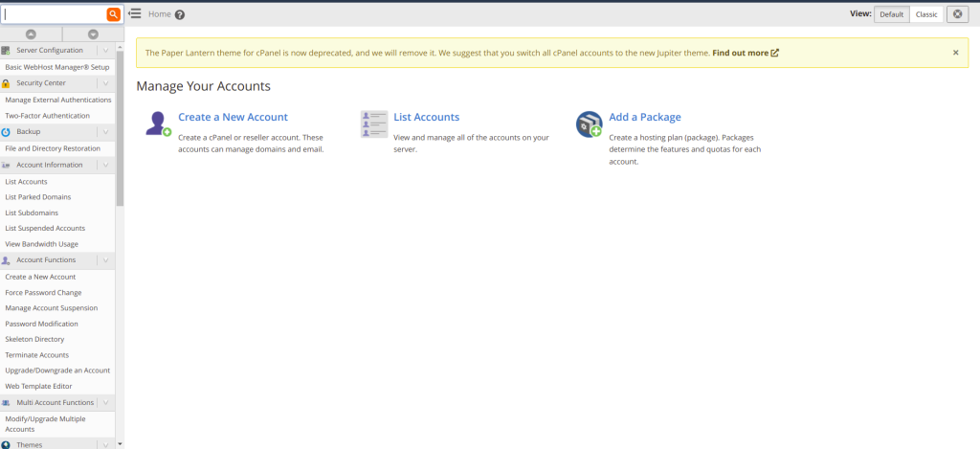Viewport: 980px width, 449px height.
Task: Click the icon next to Classic view
Action: pos(957,14)
